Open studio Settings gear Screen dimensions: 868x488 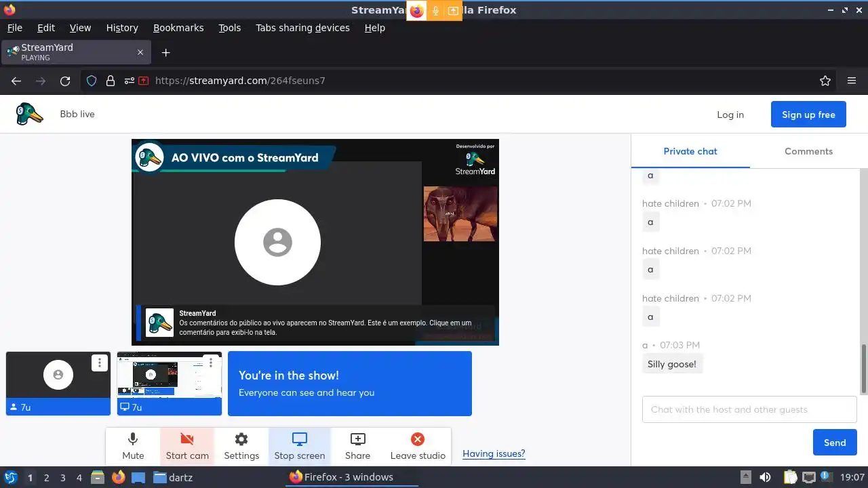coord(241,447)
